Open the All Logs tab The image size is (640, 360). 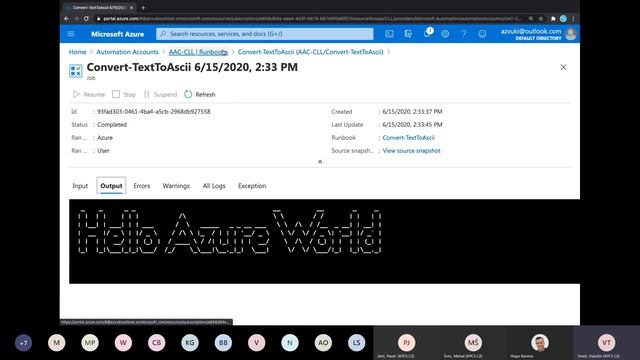[214, 186]
